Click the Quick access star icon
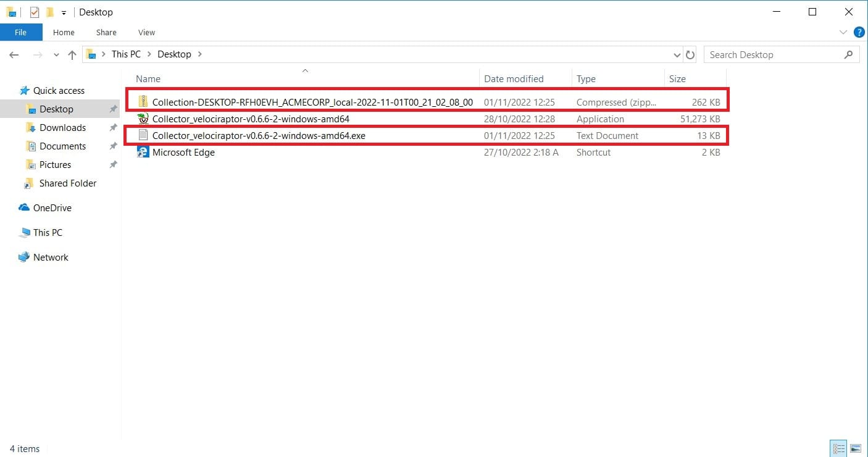Viewport: 868px width, 457px height. pos(25,91)
